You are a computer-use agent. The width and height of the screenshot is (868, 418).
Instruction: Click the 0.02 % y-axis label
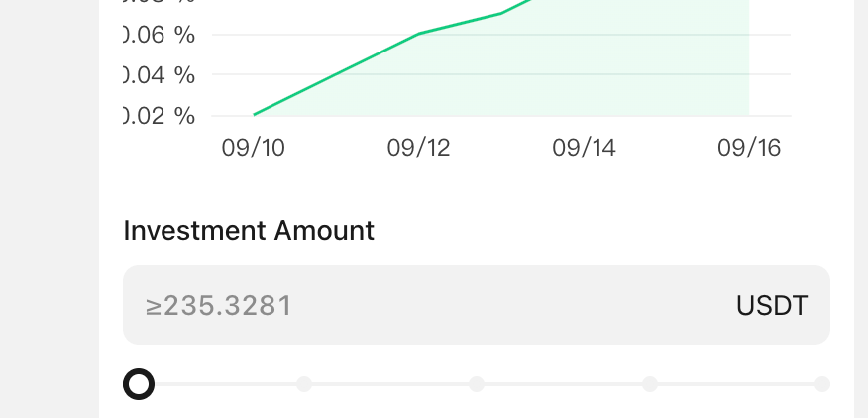[160, 116]
